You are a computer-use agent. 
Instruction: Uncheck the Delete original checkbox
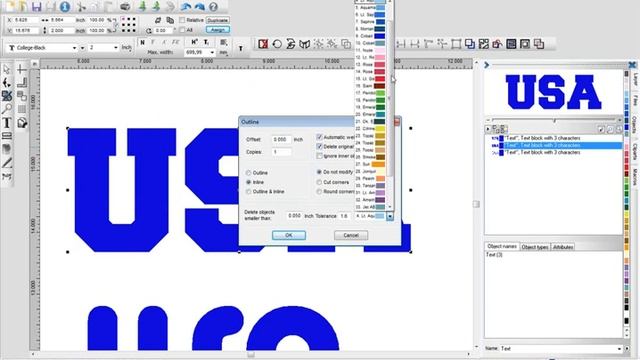[x=320, y=146]
